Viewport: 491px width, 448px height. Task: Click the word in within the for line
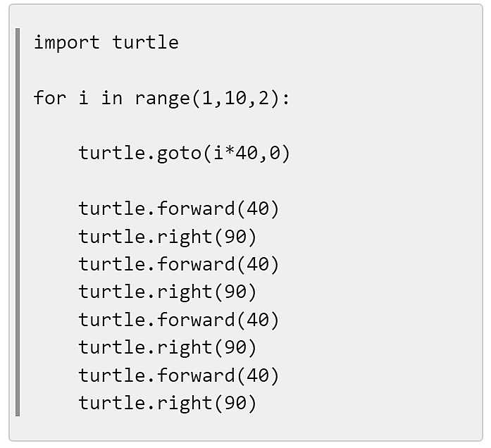[x=111, y=98]
